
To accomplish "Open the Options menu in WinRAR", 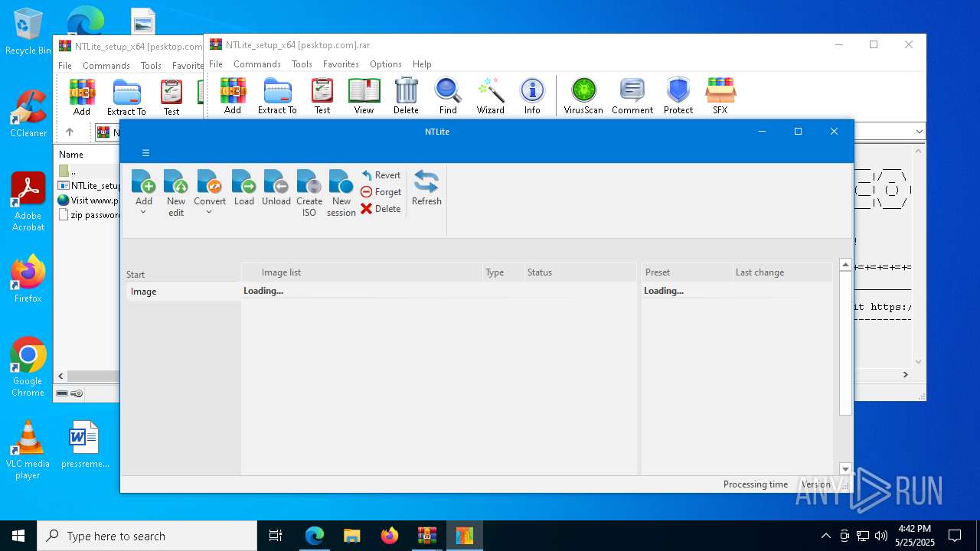I will point(386,64).
